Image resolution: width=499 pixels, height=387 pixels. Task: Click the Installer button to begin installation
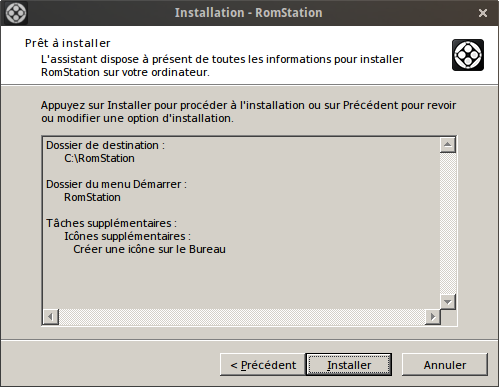click(x=349, y=365)
